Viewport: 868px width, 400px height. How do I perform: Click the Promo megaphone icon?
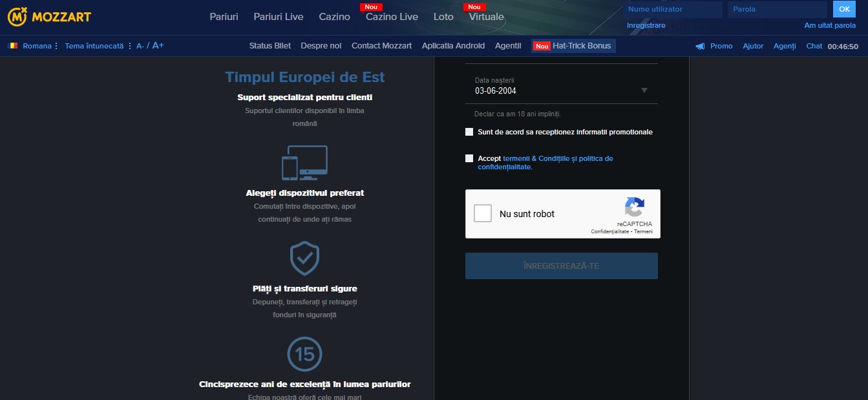[x=700, y=46]
